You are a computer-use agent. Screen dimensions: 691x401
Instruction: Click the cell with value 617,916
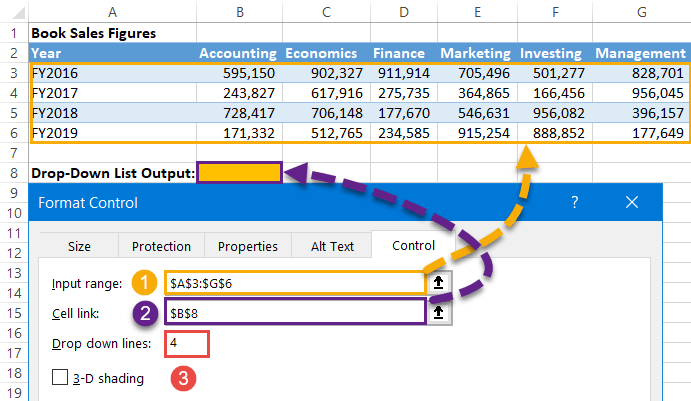pyautogui.click(x=326, y=93)
